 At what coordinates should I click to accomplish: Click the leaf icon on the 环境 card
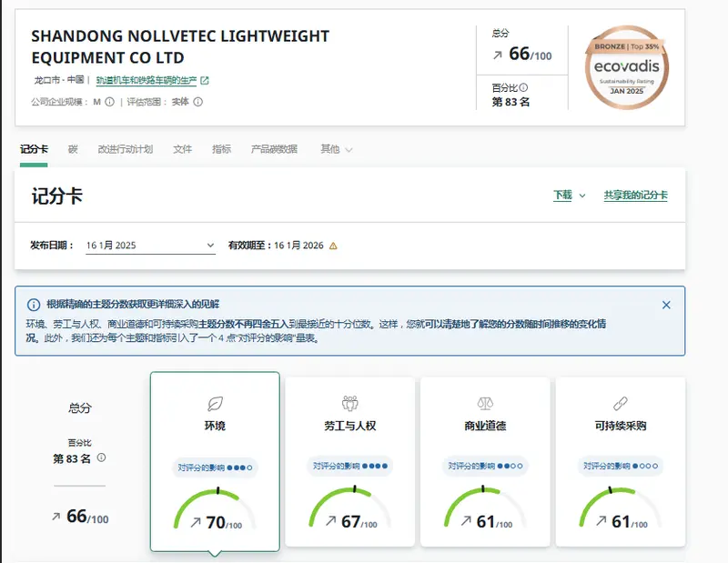tap(215, 404)
